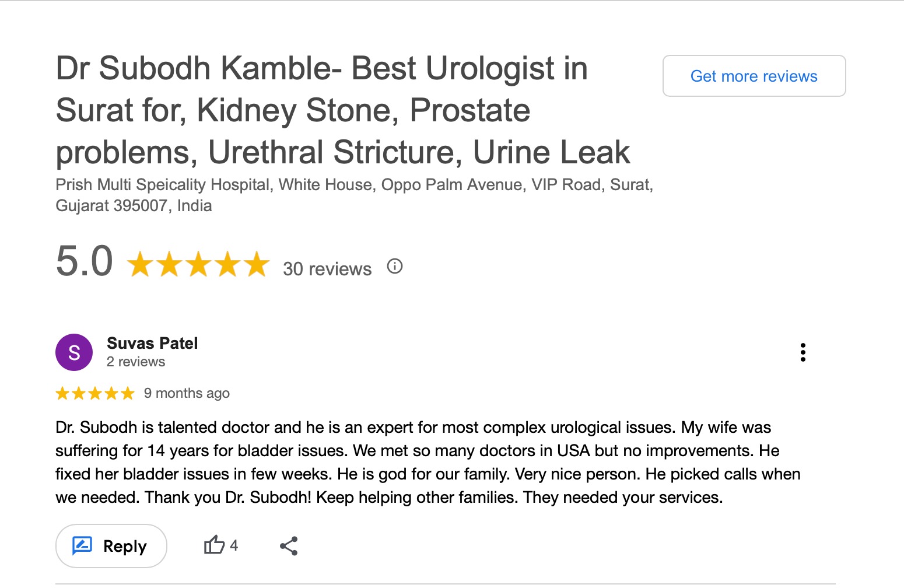This screenshot has width=904, height=588.
Task: Open Suvas Patel's purple avatar
Action: click(x=74, y=352)
